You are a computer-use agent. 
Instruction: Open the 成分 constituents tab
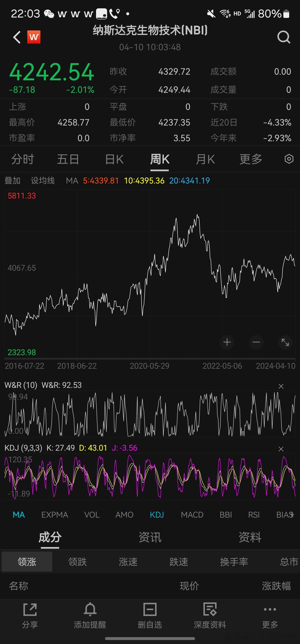pyautogui.click(x=50, y=537)
